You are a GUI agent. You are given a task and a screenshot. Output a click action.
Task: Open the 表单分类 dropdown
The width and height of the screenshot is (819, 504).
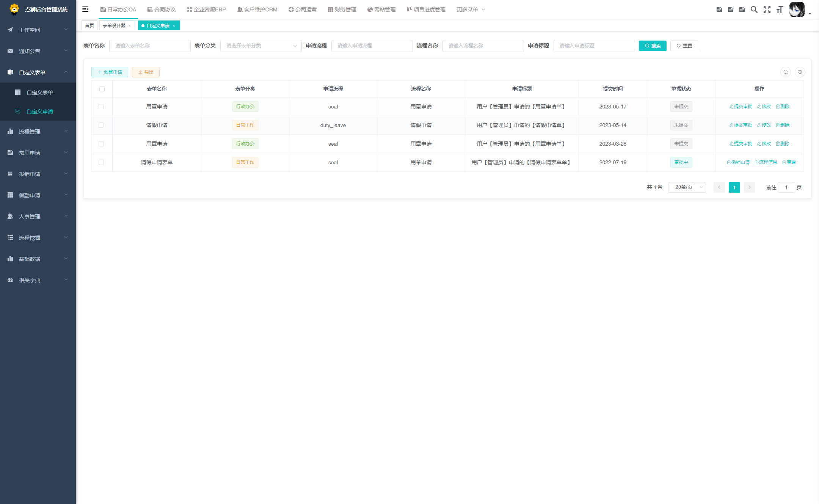coord(261,46)
